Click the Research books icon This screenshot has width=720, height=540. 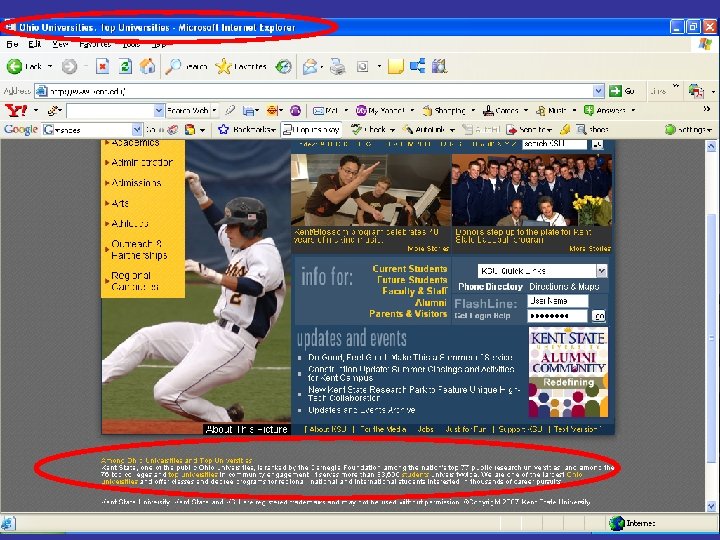(x=439, y=67)
